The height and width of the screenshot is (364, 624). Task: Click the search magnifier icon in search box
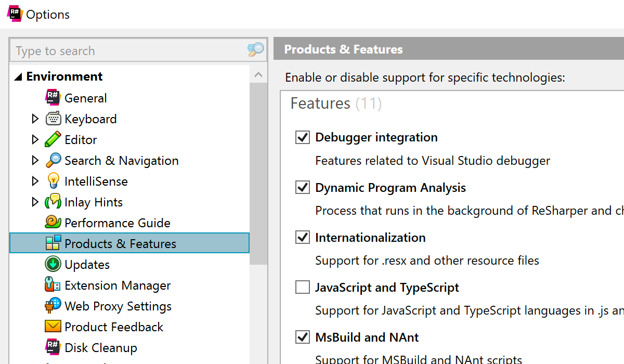pyautogui.click(x=255, y=50)
